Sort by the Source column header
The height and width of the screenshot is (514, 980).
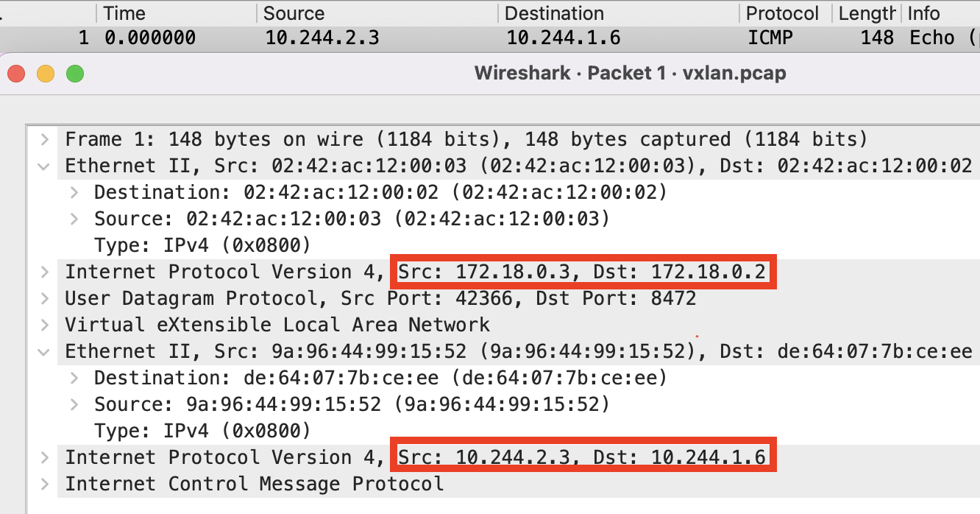pyautogui.click(x=378, y=13)
